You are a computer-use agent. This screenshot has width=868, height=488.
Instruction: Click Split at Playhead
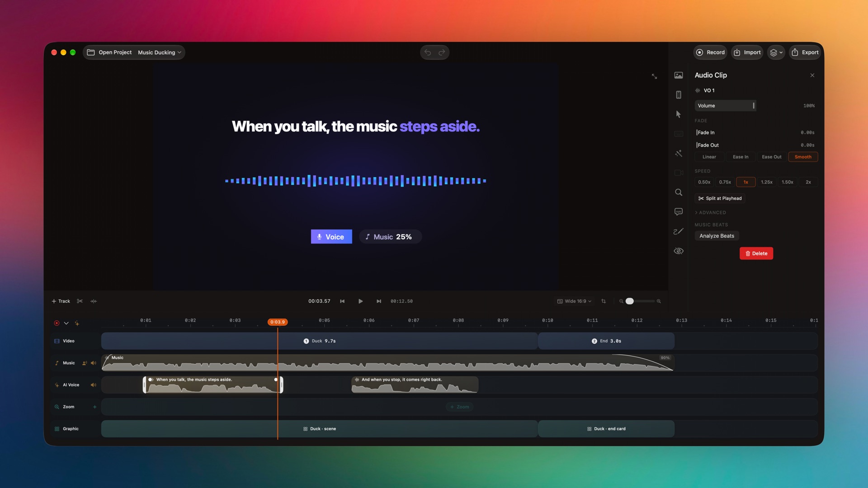pyautogui.click(x=720, y=198)
